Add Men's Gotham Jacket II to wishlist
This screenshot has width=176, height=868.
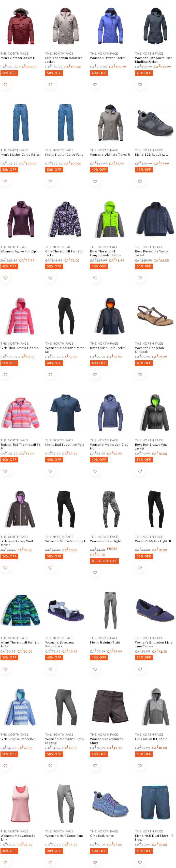[x=5, y=85]
